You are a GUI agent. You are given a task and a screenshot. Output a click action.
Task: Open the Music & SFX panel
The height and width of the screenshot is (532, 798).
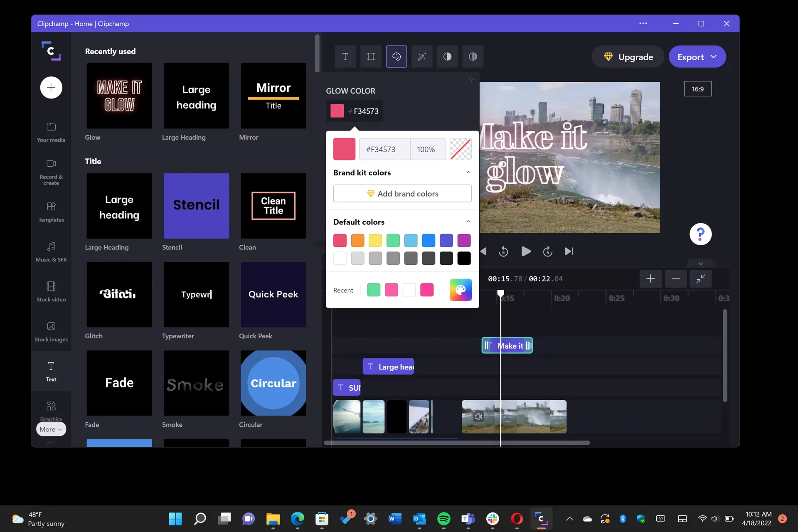(51, 252)
